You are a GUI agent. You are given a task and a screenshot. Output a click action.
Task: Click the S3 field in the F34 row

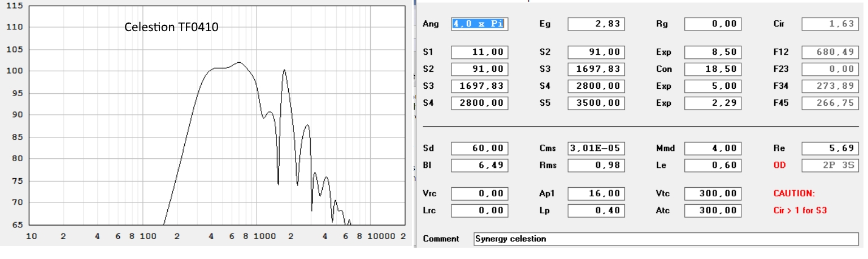click(480, 87)
